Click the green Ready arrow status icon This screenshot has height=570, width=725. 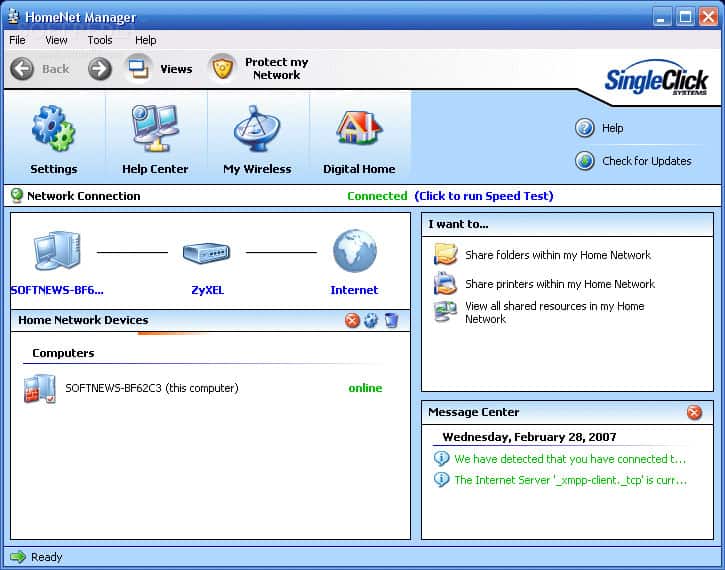click(18, 557)
